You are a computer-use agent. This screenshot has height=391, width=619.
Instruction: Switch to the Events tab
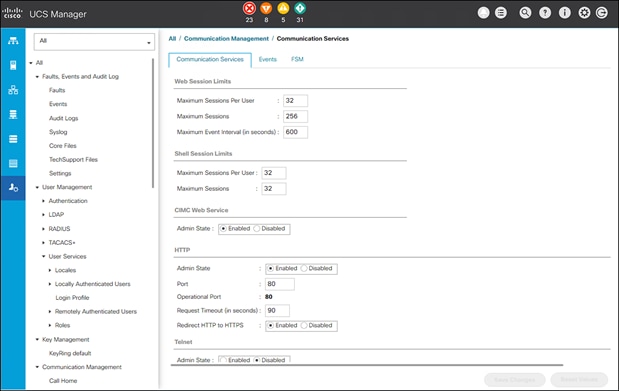268,60
